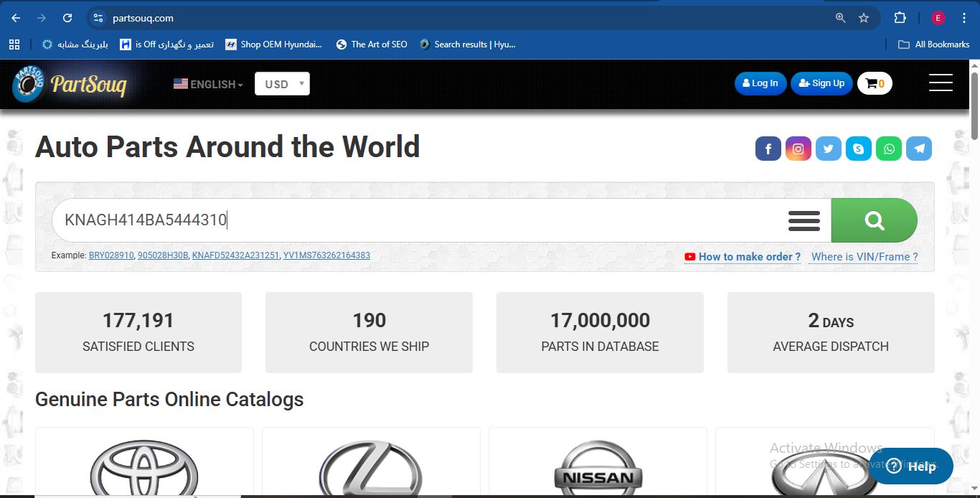Open the Skype contact icon
Viewport: 980px width, 498px height.
(858, 149)
